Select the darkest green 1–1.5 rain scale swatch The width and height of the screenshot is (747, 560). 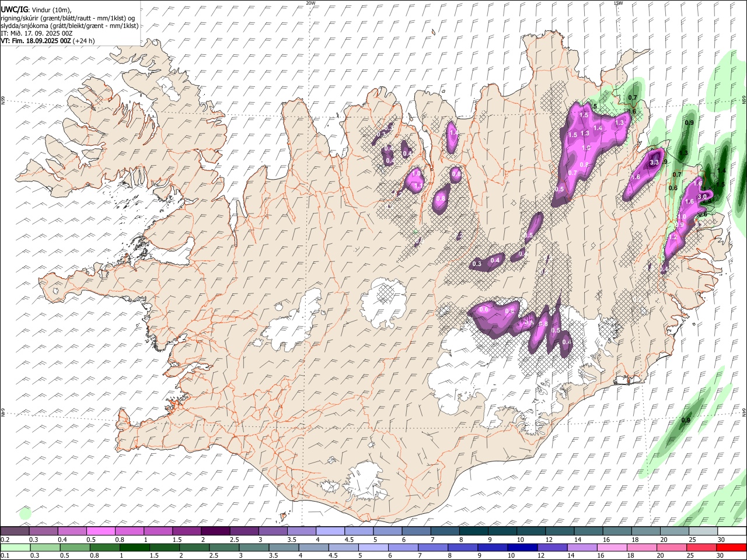click(135, 548)
